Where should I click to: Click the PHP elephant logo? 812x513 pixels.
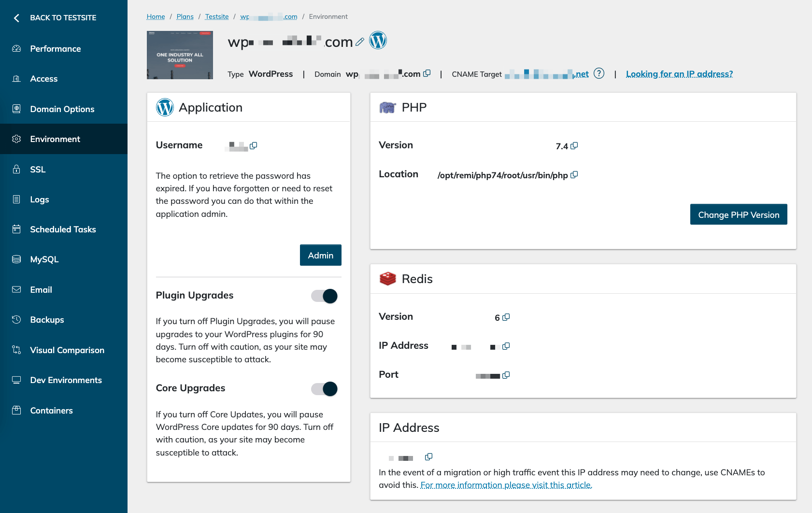387,107
